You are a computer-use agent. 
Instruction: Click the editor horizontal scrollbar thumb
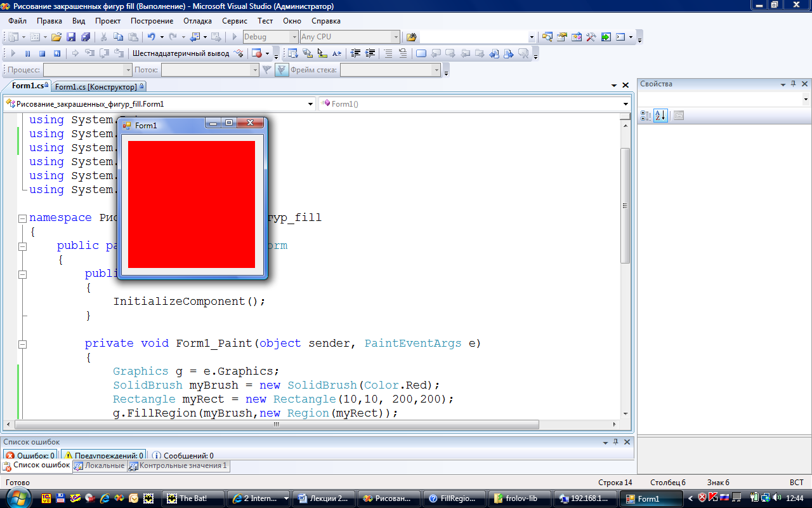point(277,424)
